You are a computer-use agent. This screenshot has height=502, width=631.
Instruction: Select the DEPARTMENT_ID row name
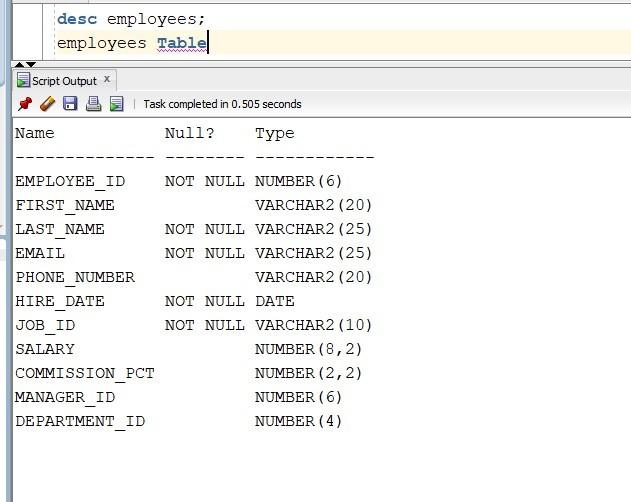(80, 421)
